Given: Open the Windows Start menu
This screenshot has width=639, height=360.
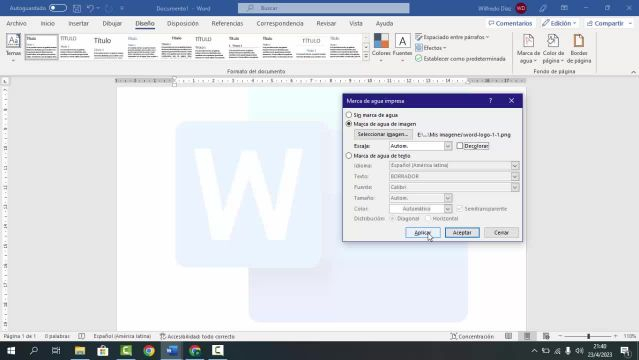Looking at the screenshot, I should pos(11,351).
